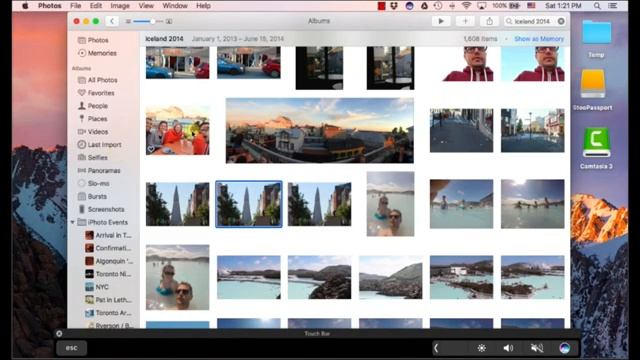This screenshot has height=360, width=640.
Task: Click the Show as Memory link
Action: pyautogui.click(x=539, y=39)
